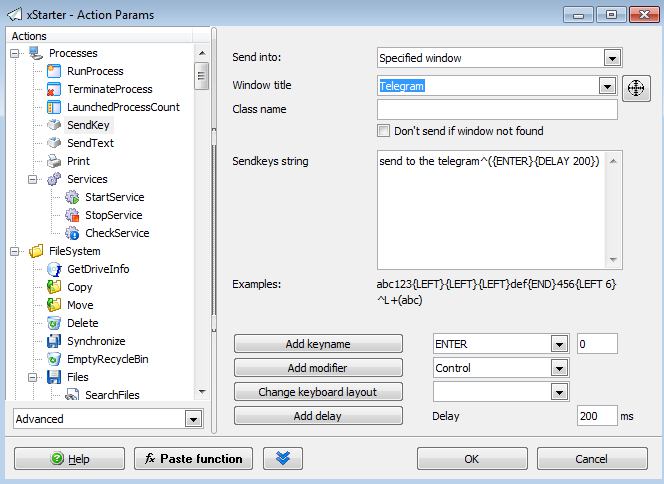
Task: Open the keyboard layout dropdown
Action: tap(559, 393)
